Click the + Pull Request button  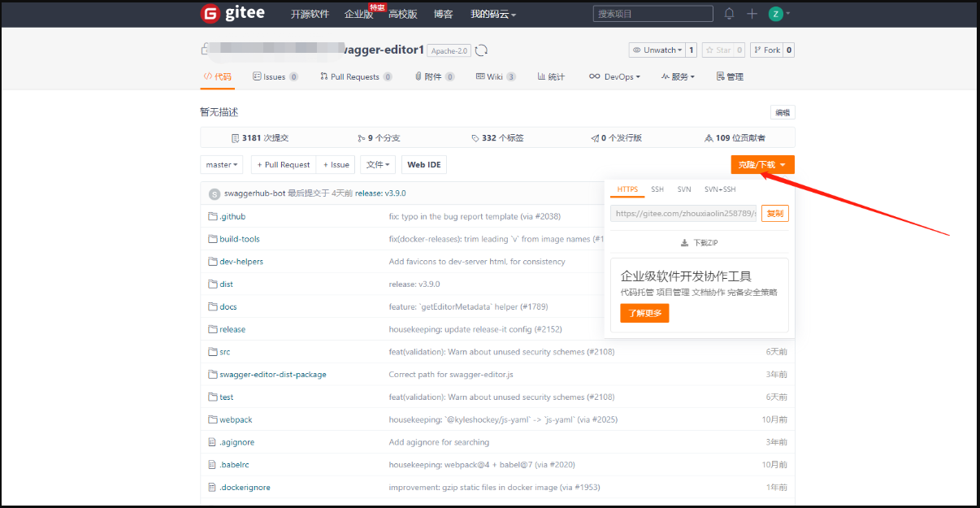tap(284, 164)
